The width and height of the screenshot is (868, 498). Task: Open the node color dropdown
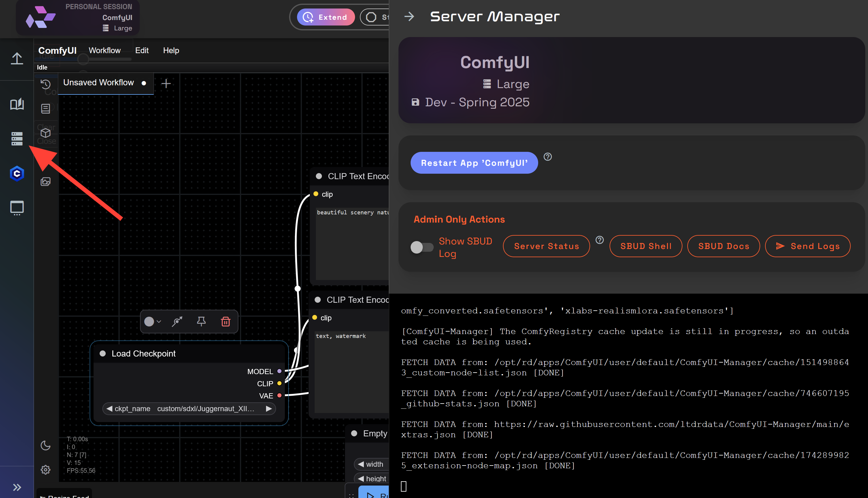[152, 322]
